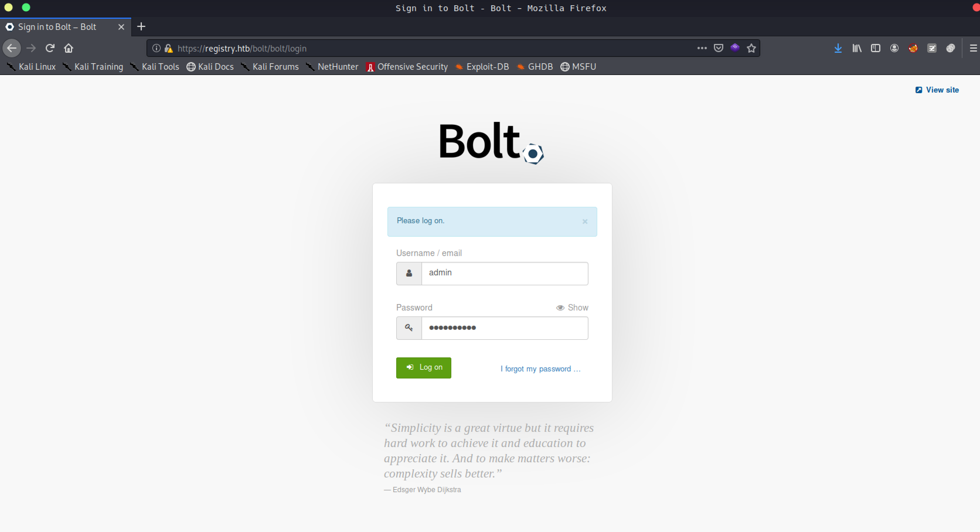
Task: Click the yellow window control button
Action: [8, 8]
